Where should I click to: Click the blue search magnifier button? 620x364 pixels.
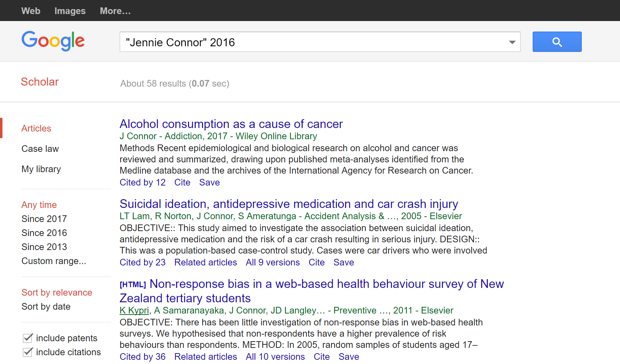pyautogui.click(x=557, y=41)
